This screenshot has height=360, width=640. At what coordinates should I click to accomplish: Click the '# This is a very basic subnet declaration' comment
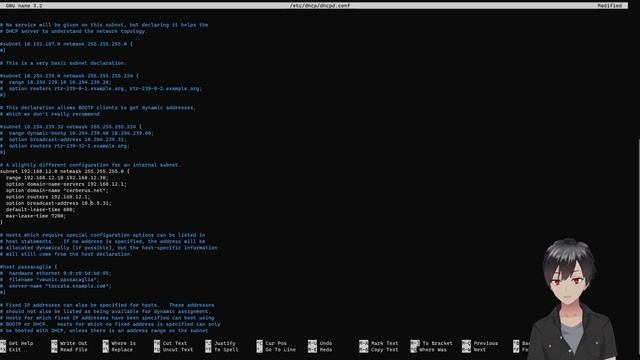pos(63,63)
